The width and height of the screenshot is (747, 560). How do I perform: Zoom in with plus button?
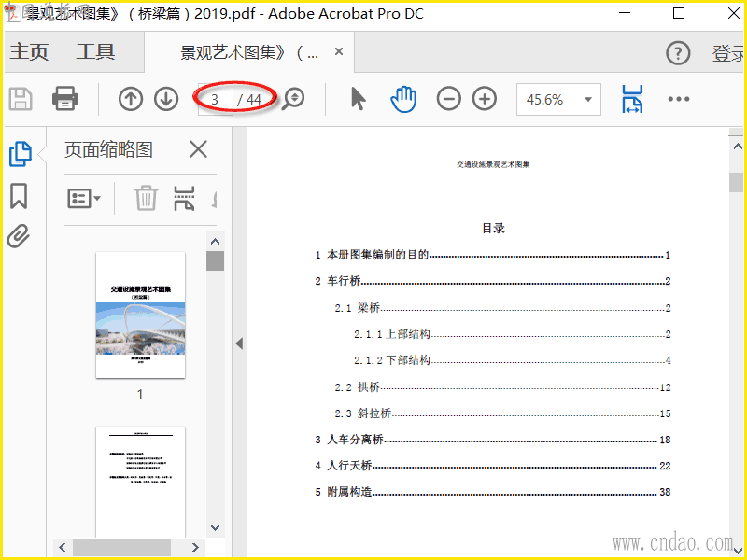coord(485,99)
